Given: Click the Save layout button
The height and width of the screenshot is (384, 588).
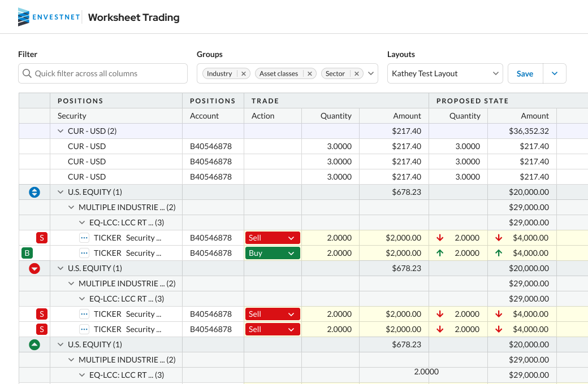Looking at the screenshot, I should coord(525,73).
